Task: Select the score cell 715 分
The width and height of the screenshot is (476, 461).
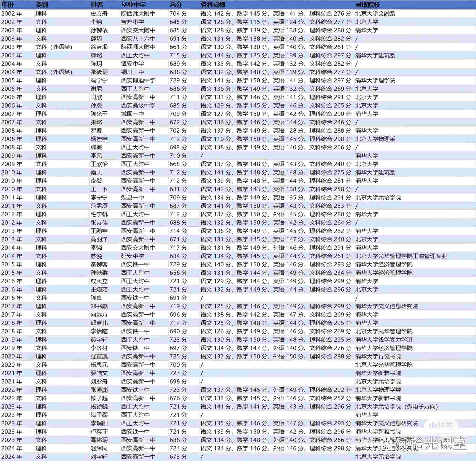Action: point(178,55)
